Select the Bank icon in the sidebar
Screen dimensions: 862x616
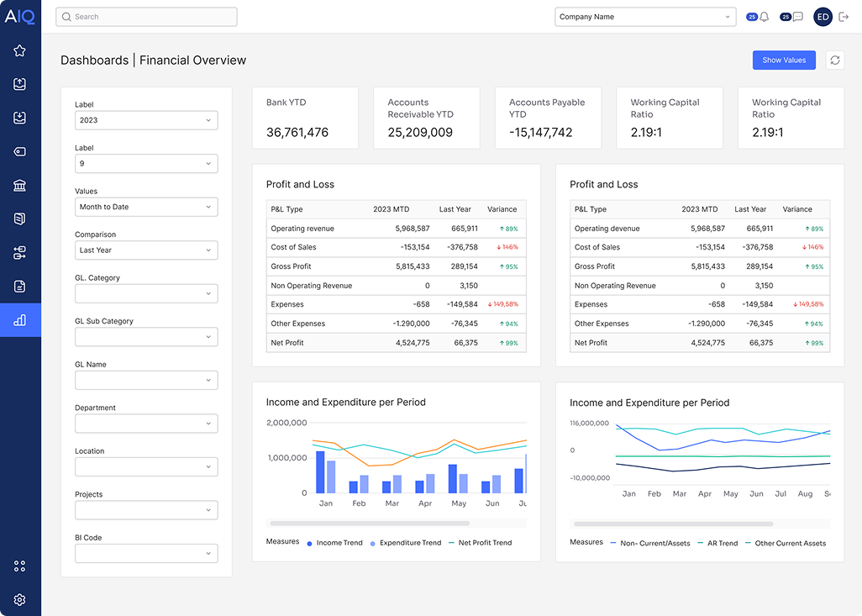pyautogui.click(x=21, y=185)
